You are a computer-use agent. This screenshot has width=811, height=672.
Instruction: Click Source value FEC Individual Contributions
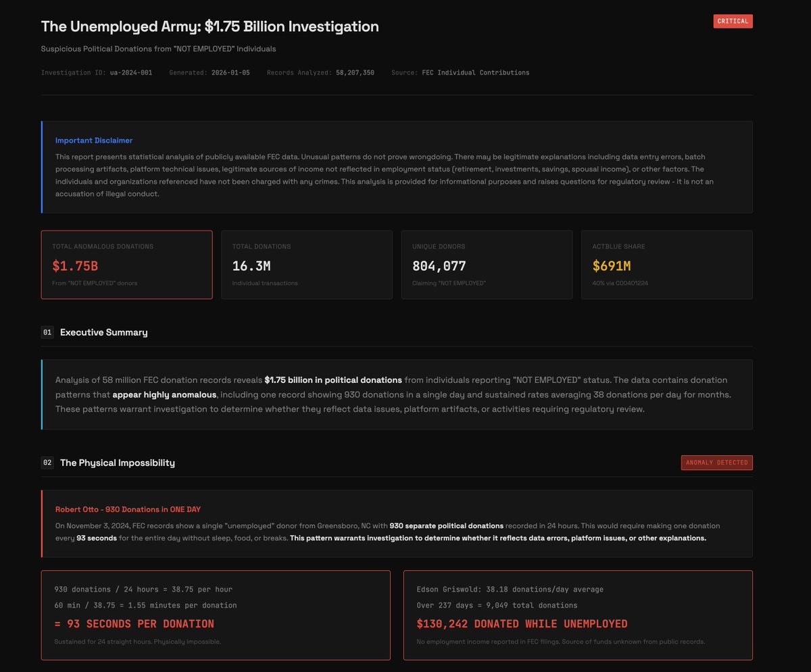click(476, 72)
